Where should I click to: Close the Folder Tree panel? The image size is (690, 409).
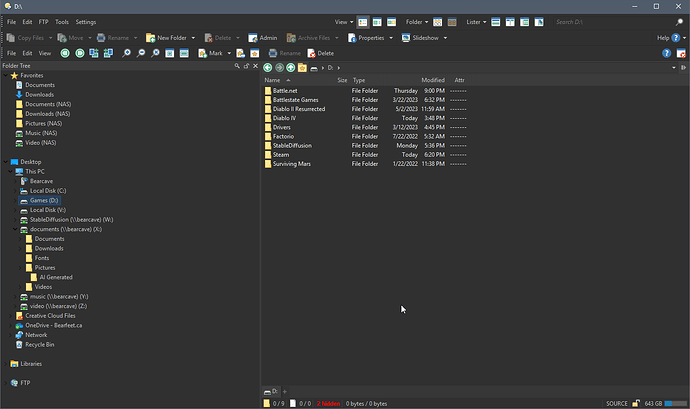255,66
